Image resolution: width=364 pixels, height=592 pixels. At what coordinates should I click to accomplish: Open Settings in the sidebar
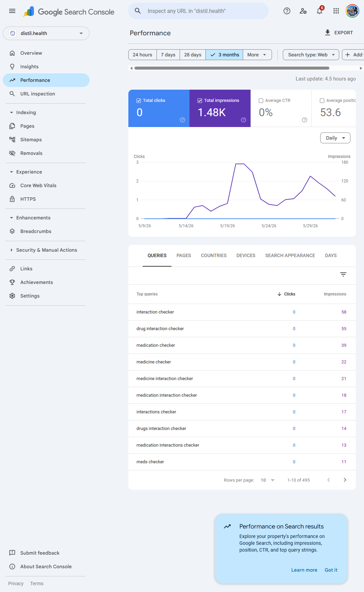pyautogui.click(x=46, y=296)
